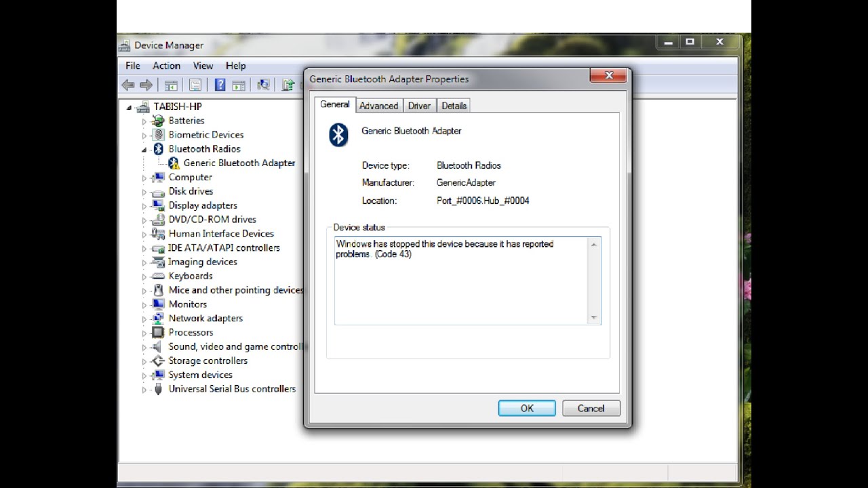Viewport: 868px width, 488px height.
Task: Collapse the TABISH-HP root node
Action: pos(129,107)
